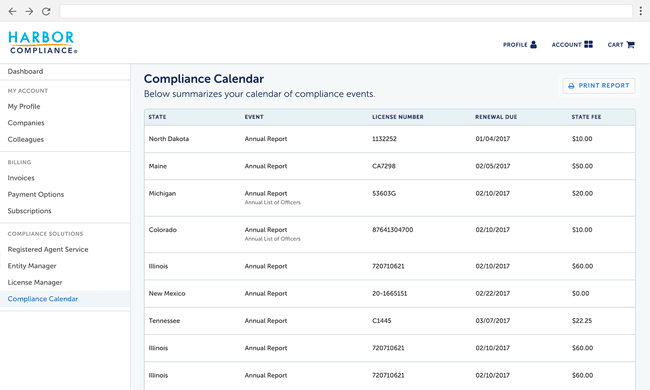Click Annual Report in New Mexico row
The image size is (650, 390).
pyautogui.click(x=266, y=293)
